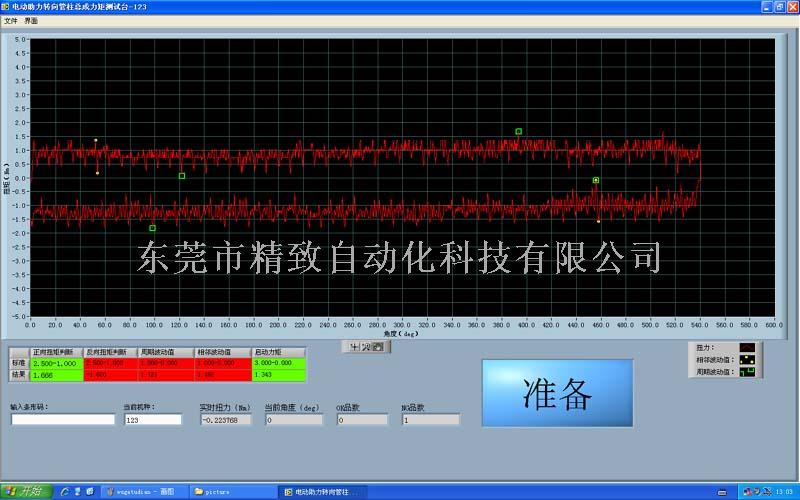
Task: Click the application icon in title bar
Action: click(x=6, y=7)
